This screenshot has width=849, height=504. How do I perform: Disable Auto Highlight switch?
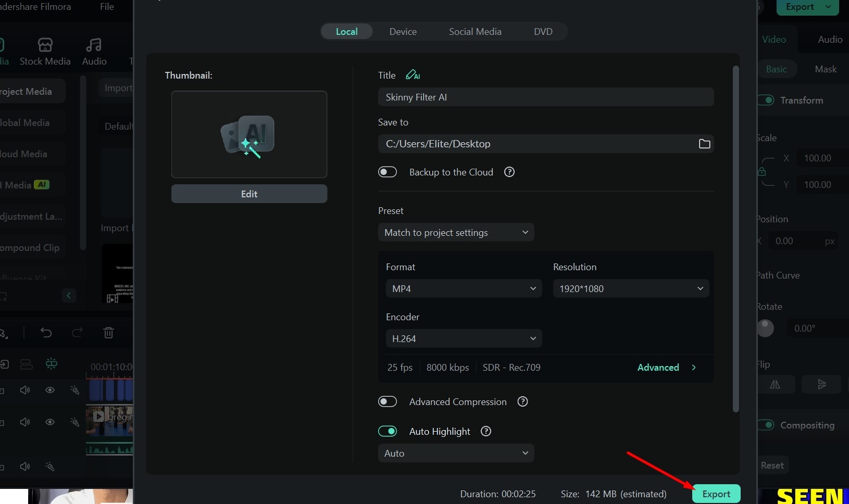tap(388, 431)
